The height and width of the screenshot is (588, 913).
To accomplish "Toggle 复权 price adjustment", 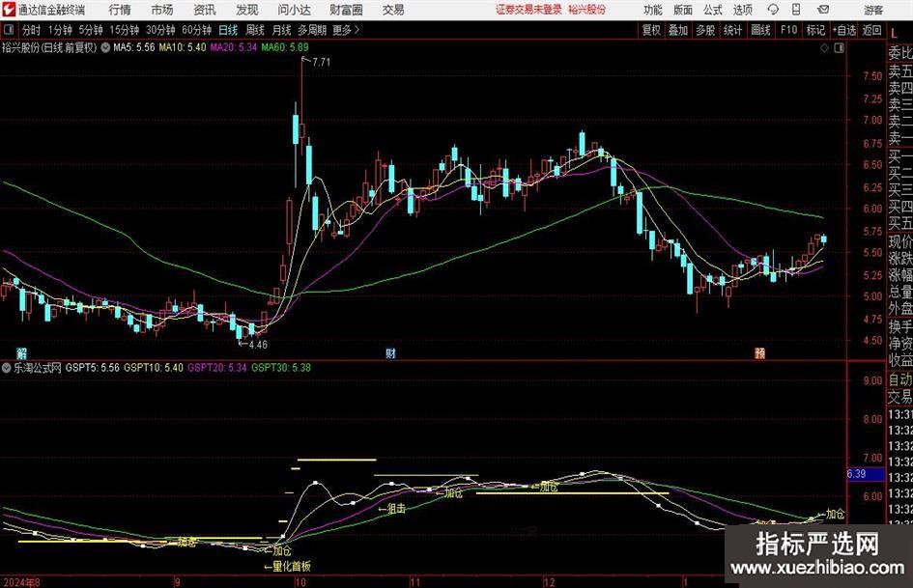I will tap(652, 30).
